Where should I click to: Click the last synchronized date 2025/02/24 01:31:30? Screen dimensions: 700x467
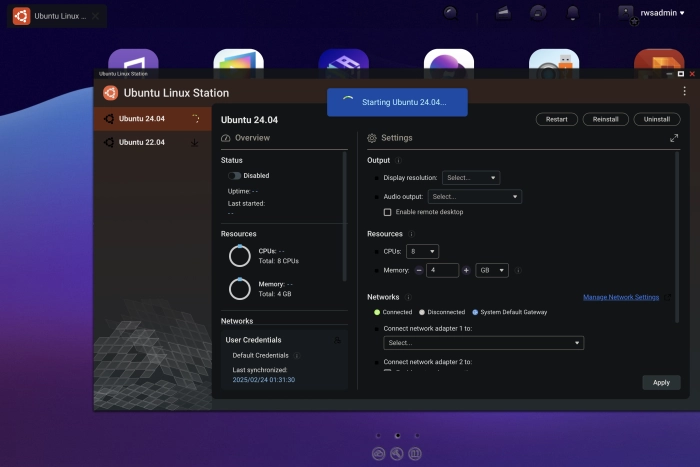[263, 380]
